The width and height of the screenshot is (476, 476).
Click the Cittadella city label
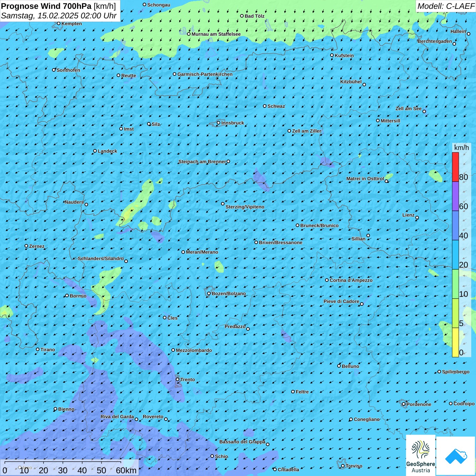tap(288, 470)
